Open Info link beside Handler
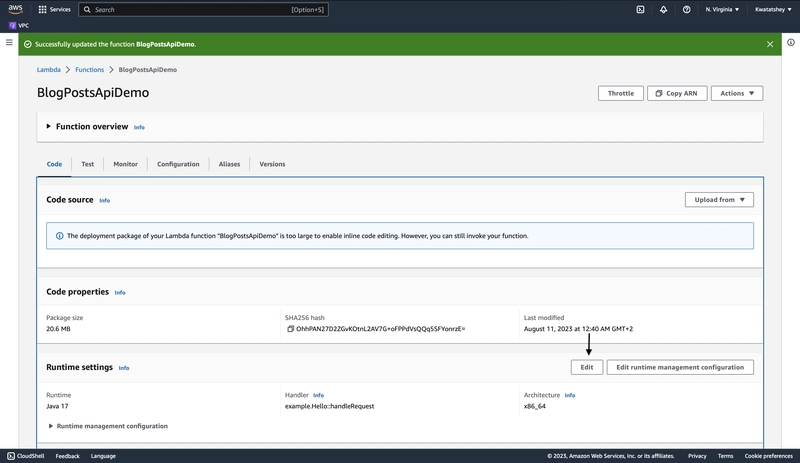This screenshot has width=800, height=463. point(318,395)
